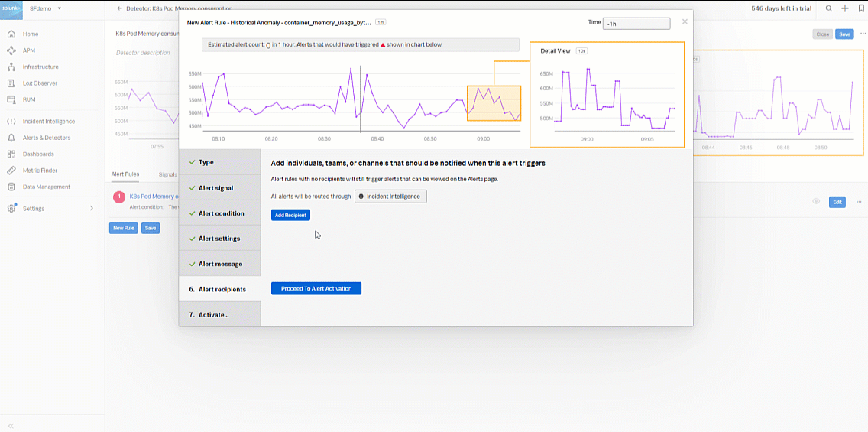Open the APM section in sidebar
Screen dimensions: 868x432
coord(28,50)
